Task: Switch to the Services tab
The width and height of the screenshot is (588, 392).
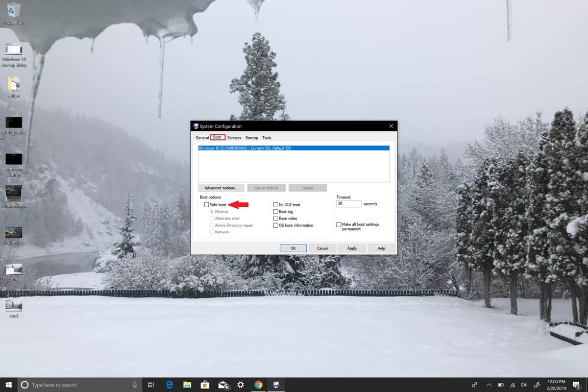Action: point(234,138)
